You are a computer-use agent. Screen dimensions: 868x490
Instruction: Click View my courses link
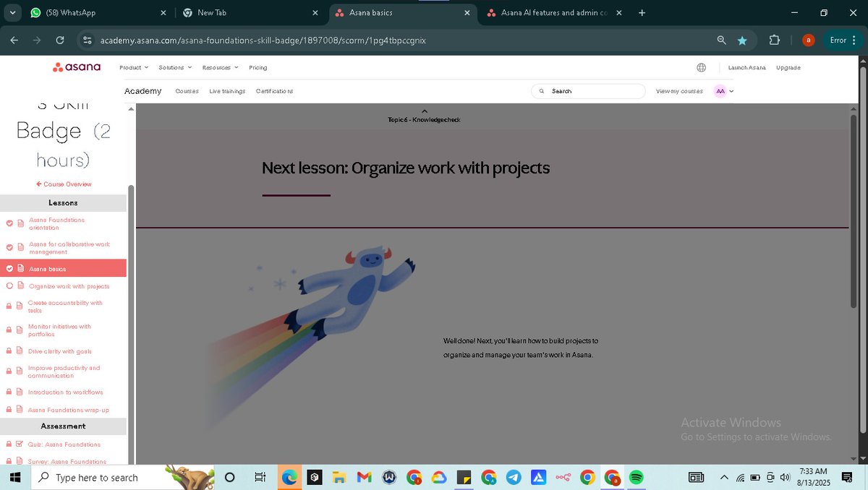pyautogui.click(x=679, y=91)
